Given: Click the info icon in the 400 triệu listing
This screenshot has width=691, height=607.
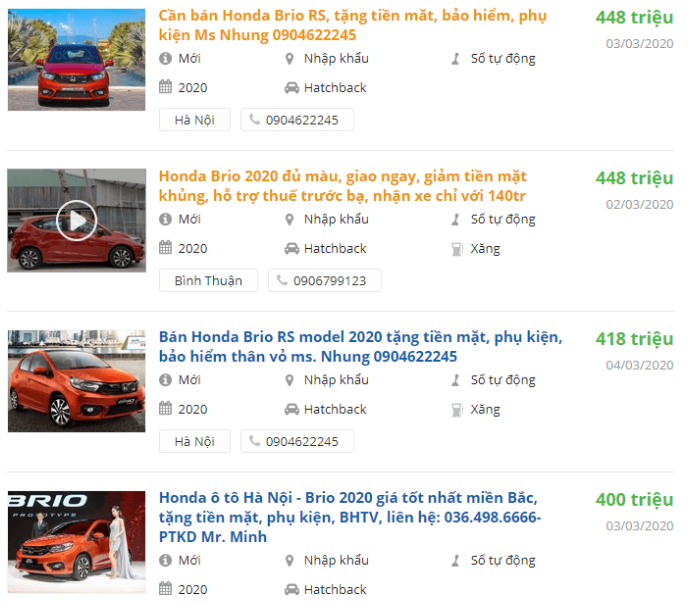Looking at the screenshot, I should 165,560.
